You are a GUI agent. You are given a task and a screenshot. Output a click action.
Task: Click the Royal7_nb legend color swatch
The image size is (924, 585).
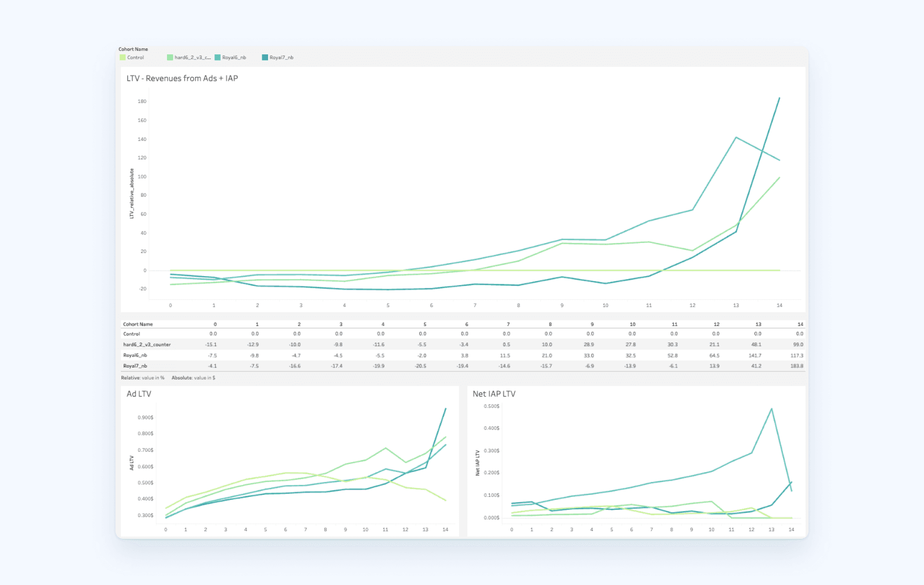pyautogui.click(x=265, y=58)
